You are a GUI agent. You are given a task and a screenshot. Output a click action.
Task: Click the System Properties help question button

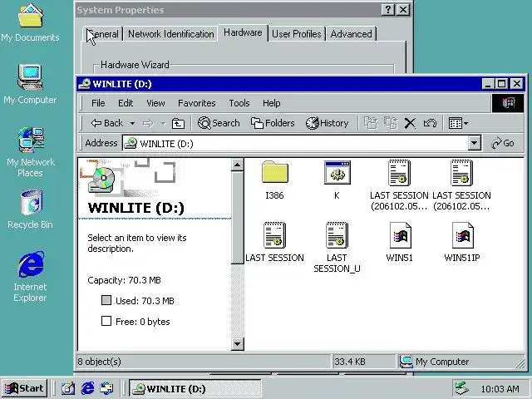pos(388,9)
